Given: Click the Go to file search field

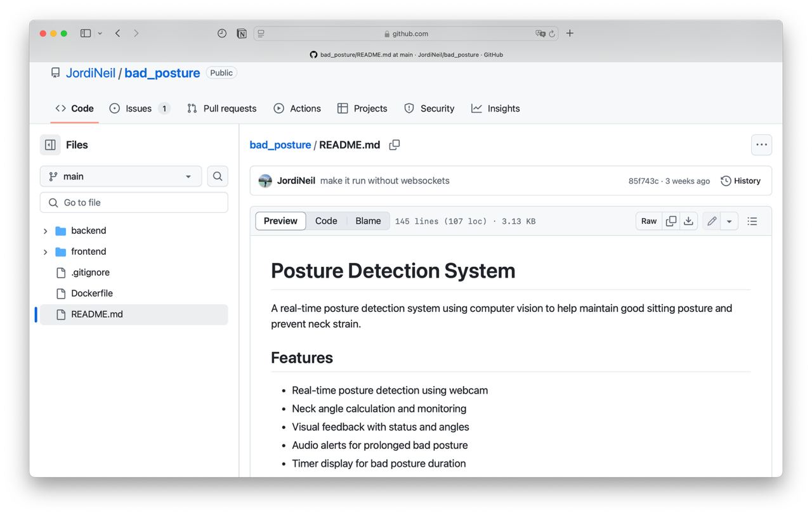Looking at the screenshot, I should point(134,203).
